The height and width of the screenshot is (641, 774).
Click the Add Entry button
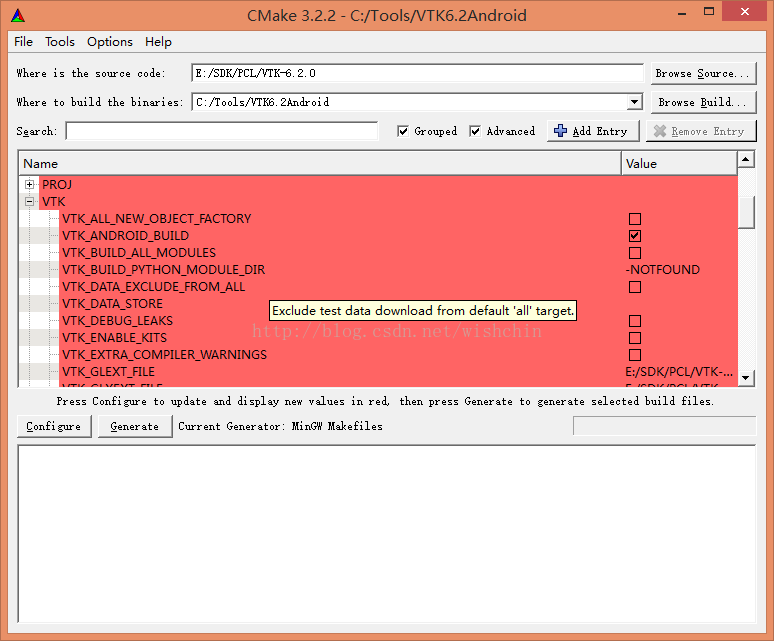(x=593, y=131)
